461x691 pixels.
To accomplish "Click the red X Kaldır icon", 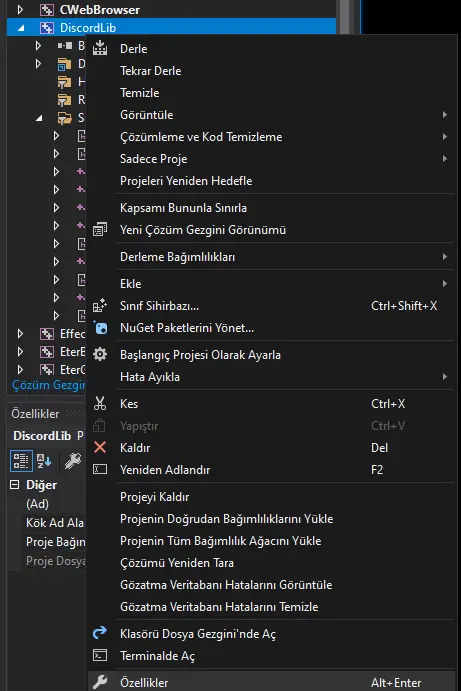I will [100, 447].
